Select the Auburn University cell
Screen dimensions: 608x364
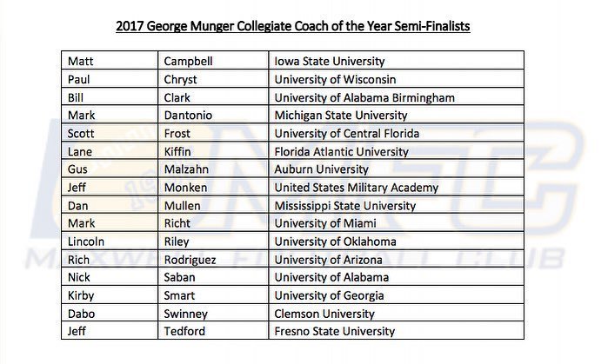pyautogui.click(x=397, y=169)
